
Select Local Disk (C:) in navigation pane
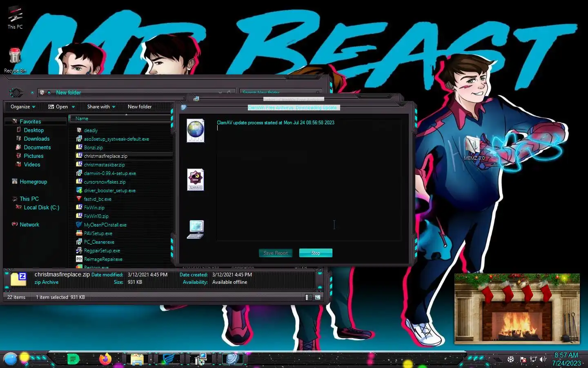coord(42,207)
